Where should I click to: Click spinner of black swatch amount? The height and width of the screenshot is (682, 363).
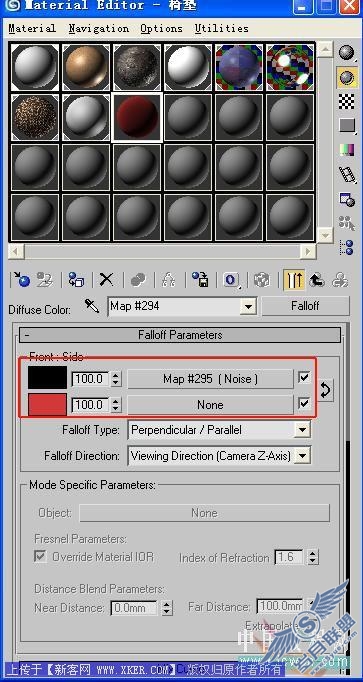tap(115, 379)
